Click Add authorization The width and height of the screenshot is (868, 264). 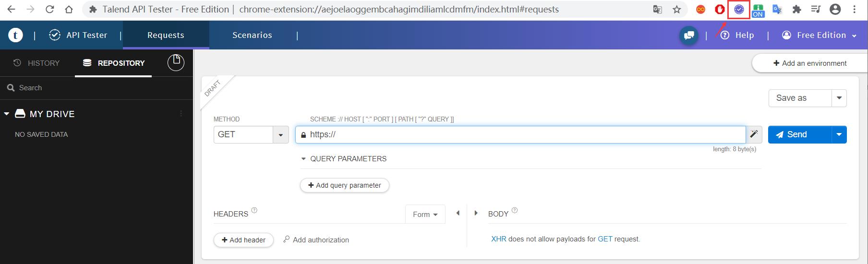[x=316, y=240]
